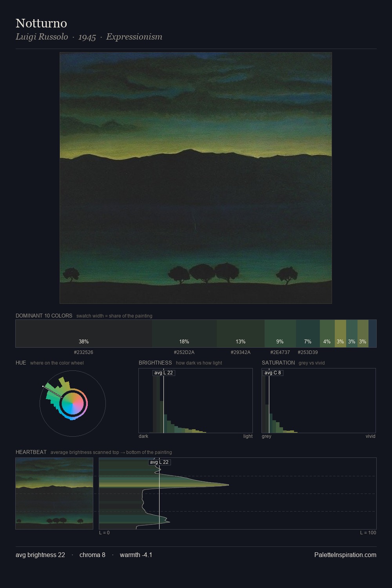Image resolution: width=392 pixels, height=588 pixels.
Task: Select the 18% swatch #252D2A
Action: (184, 334)
